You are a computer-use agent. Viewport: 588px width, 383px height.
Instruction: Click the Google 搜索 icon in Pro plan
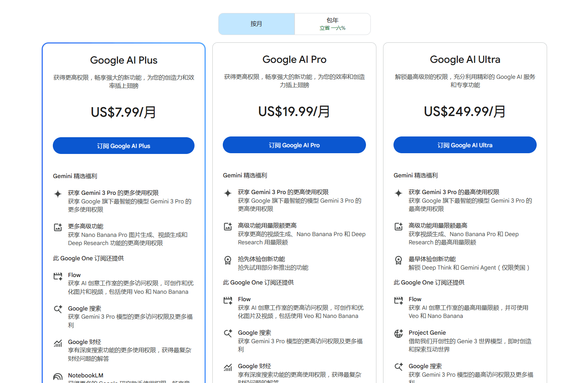coord(228,333)
